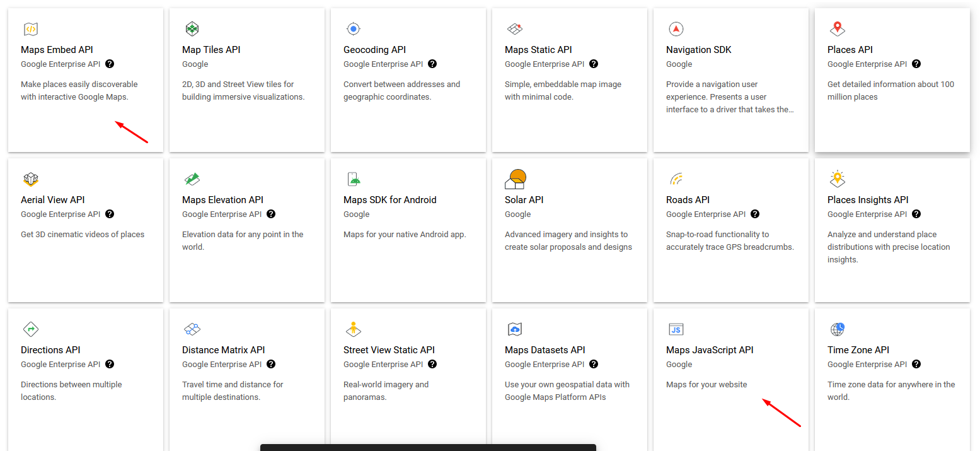The width and height of the screenshot is (980, 451).
Task: Click the Aerial View API icon
Action: click(x=31, y=179)
